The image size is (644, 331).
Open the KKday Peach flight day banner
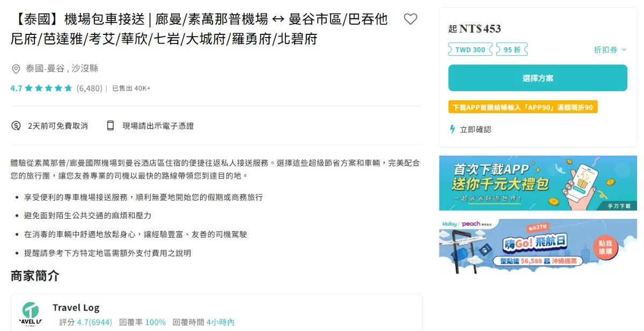point(538,246)
